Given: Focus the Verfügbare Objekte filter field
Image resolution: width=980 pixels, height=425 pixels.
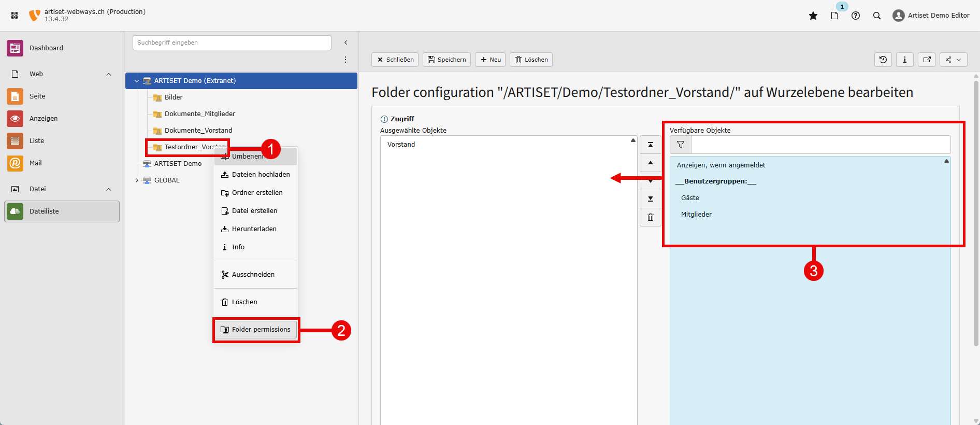Looking at the screenshot, I should (x=820, y=145).
